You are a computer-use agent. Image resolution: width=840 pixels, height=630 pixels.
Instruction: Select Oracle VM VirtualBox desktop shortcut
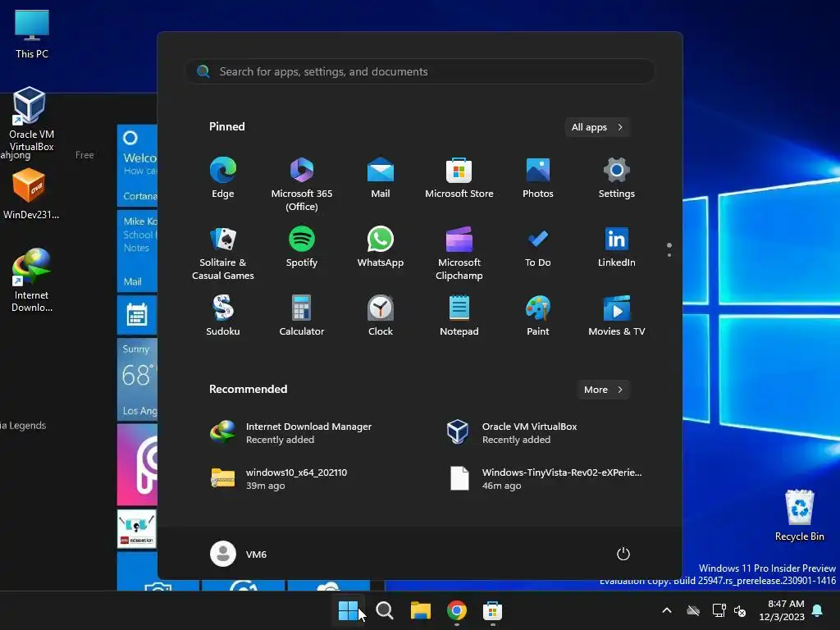[x=32, y=119]
